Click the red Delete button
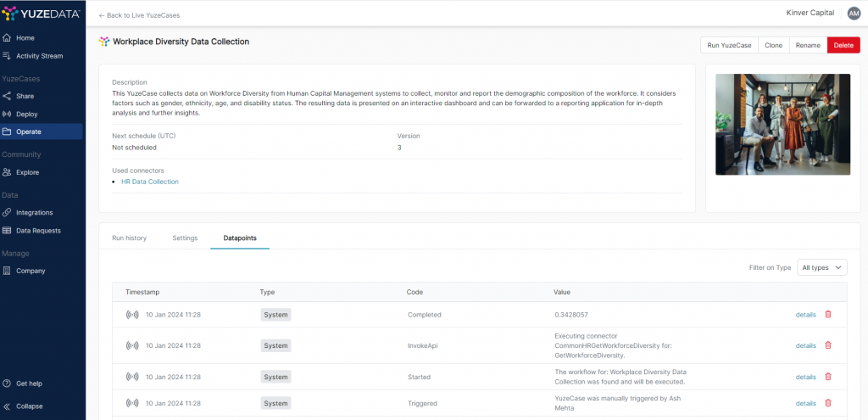868x420 pixels. [x=843, y=46]
